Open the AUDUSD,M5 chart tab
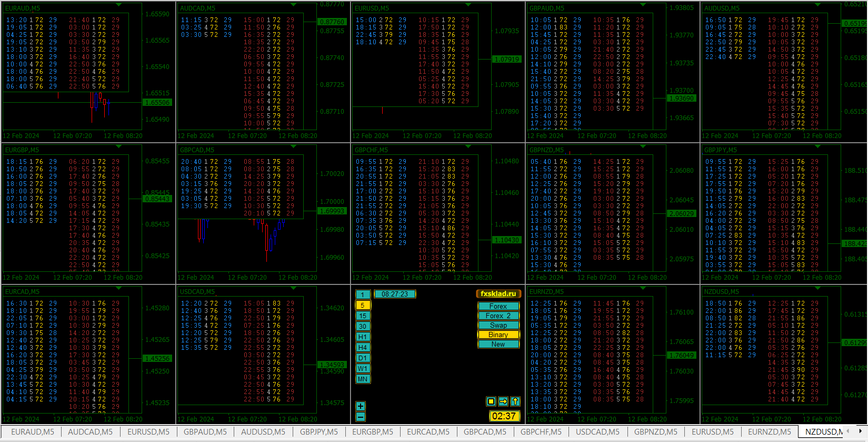 263,432
